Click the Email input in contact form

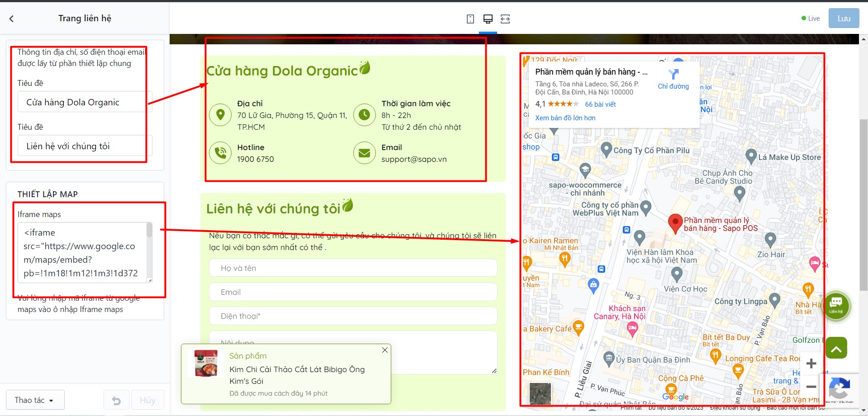coord(353,292)
